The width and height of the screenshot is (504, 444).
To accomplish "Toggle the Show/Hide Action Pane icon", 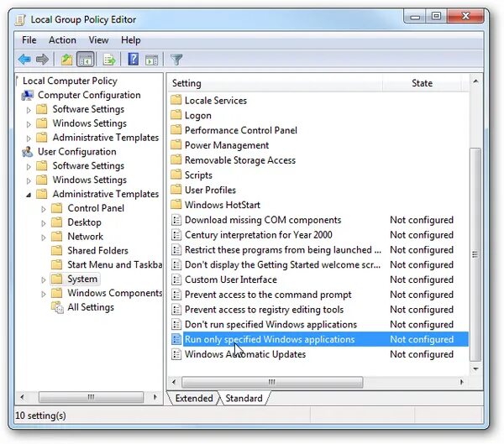I will point(152,60).
